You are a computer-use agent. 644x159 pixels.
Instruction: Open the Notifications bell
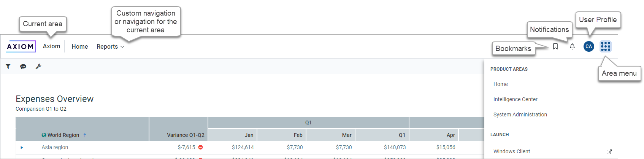[572, 46]
